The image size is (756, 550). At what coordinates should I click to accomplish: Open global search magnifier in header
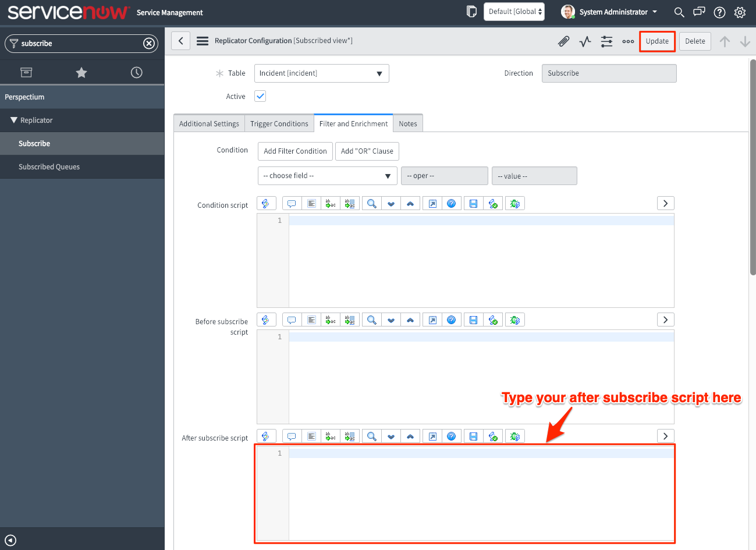pyautogui.click(x=679, y=12)
